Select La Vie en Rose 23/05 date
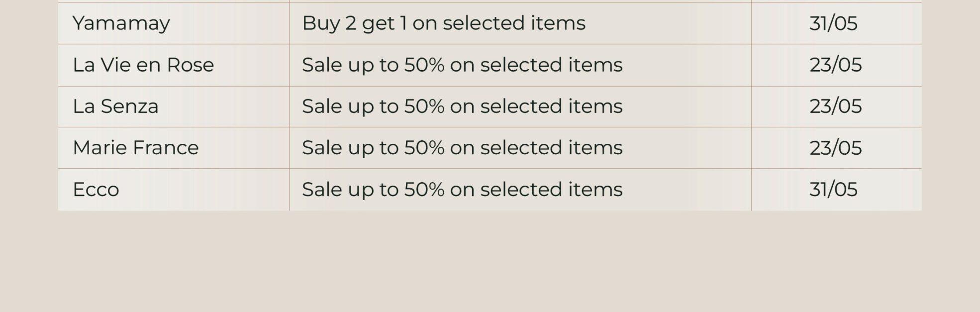This screenshot has height=312, width=980. 835,65
